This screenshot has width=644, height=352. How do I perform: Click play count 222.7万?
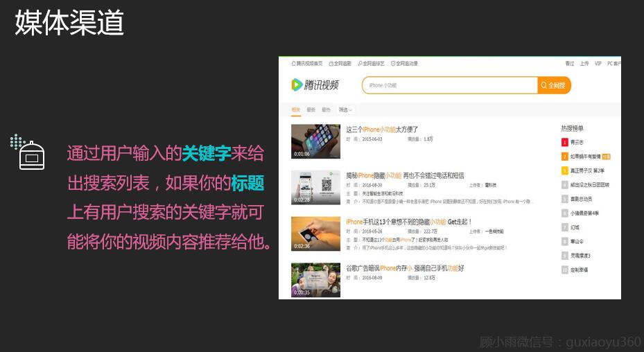430,231
